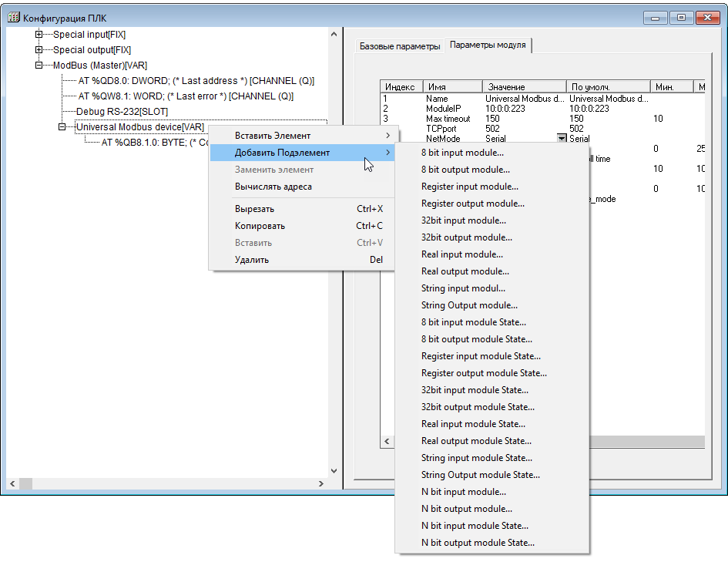The width and height of the screenshot is (728, 562).
Task: Add a Register output module
Action: coord(472,204)
